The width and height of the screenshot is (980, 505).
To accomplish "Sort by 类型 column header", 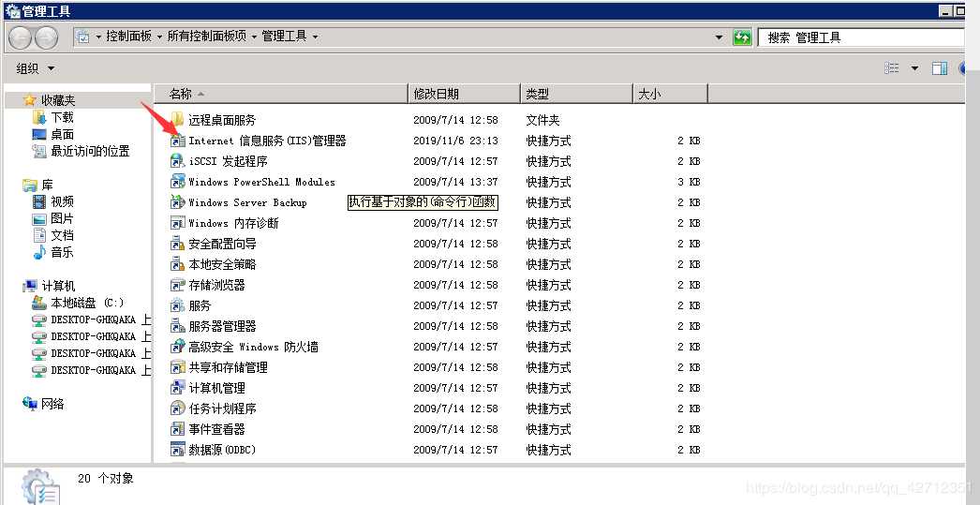I will (x=576, y=94).
